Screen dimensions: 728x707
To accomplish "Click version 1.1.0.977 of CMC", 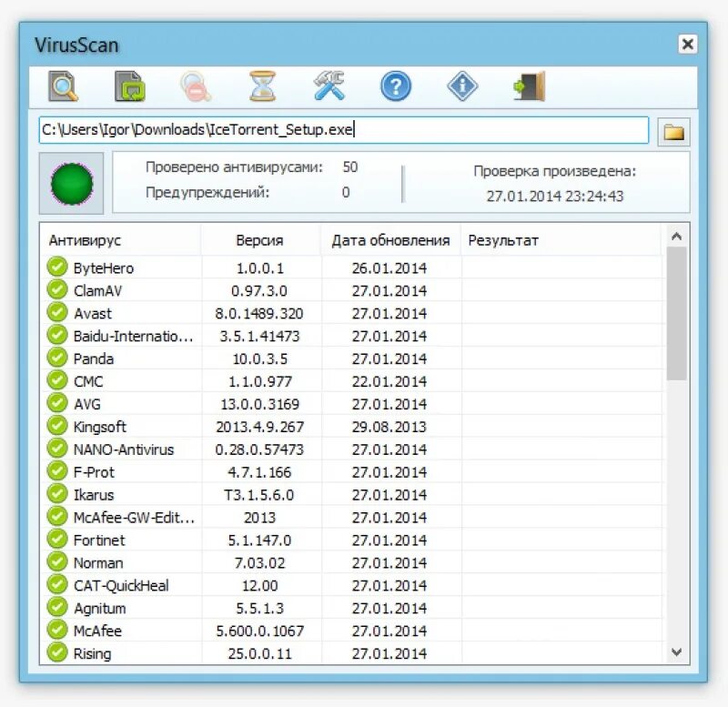I will click(x=259, y=381).
